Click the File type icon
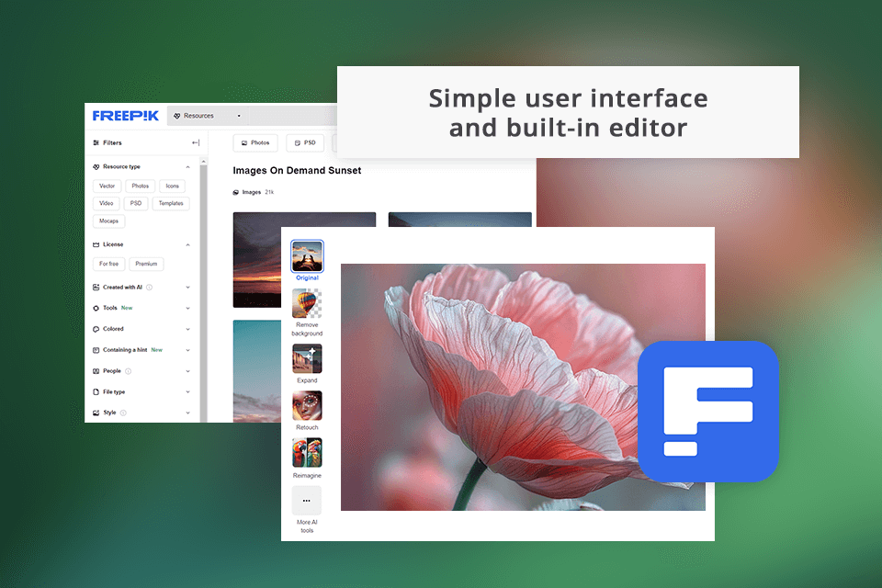882x588 pixels. (96, 392)
